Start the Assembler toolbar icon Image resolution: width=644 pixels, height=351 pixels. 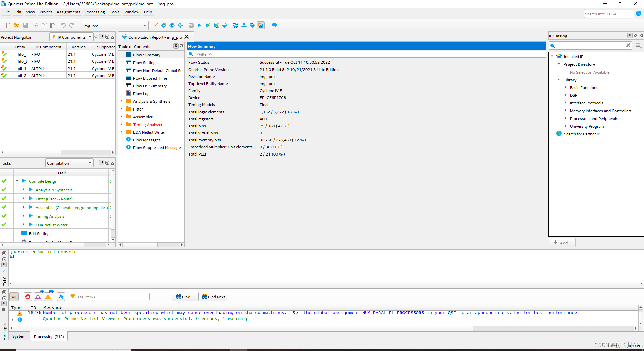(x=225, y=25)
